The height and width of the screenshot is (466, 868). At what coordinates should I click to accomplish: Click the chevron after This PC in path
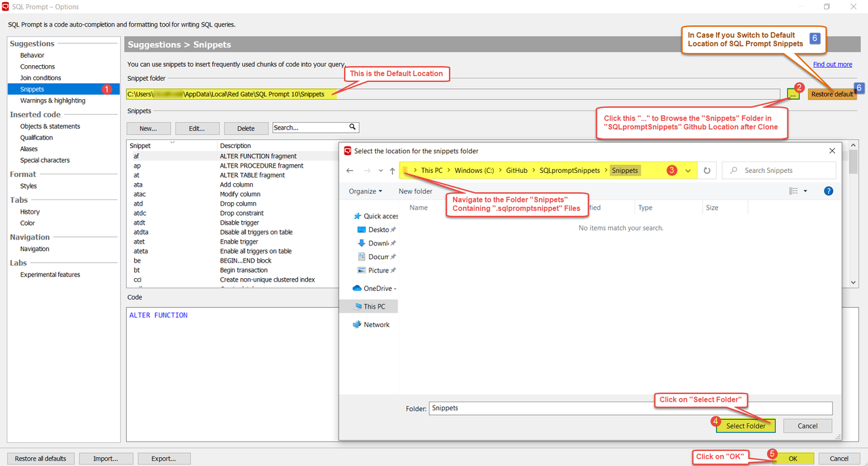448,171
